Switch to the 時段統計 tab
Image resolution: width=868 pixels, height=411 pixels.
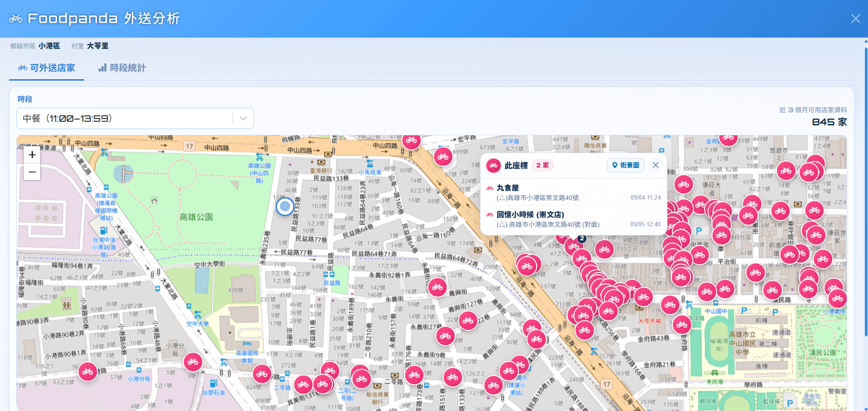pyautogui.click(x=122, y=68)
